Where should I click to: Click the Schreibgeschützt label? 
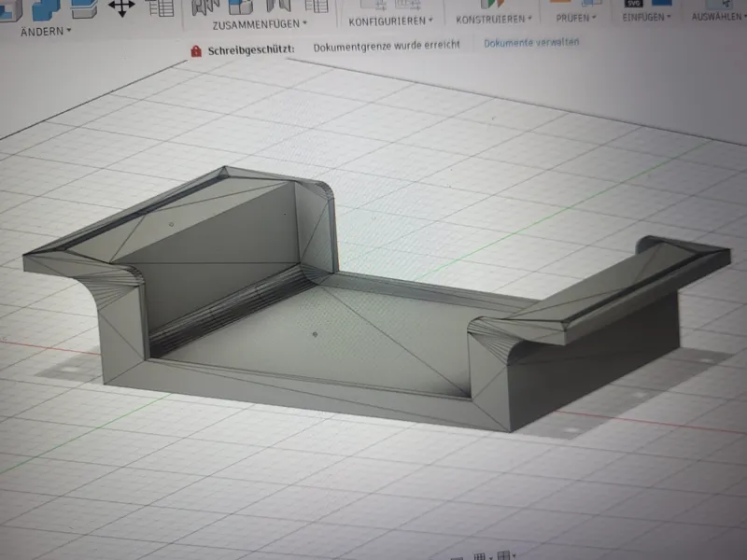click(x=251, y=49)
